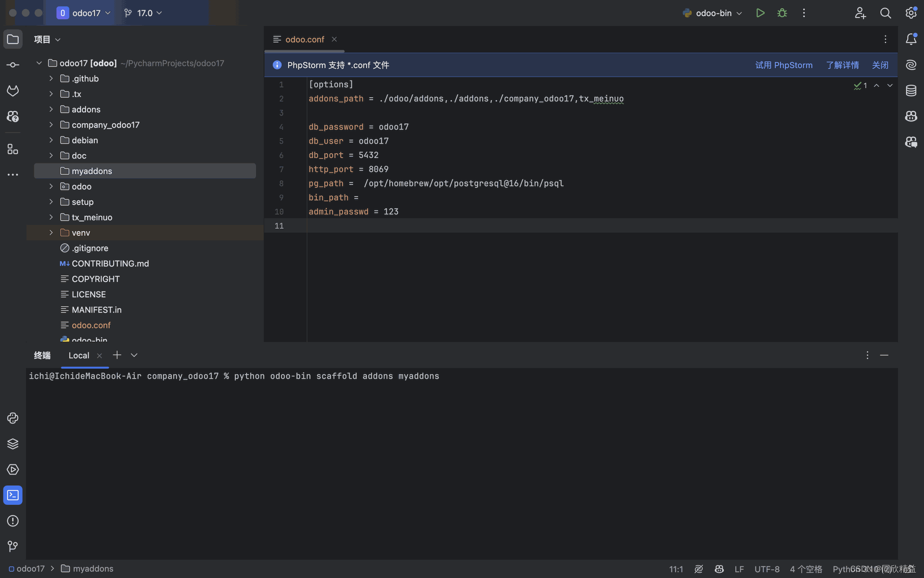
Task: Show the Problems tool window
Action: (13, 521)
